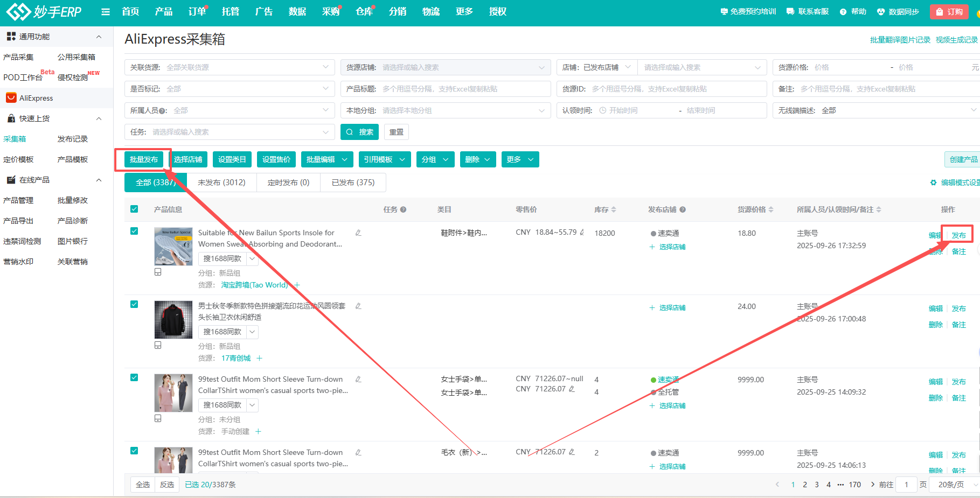980x498 pixels.
Task: Click the black sweatshirt product thumbnail
Action: click(173, 320)
